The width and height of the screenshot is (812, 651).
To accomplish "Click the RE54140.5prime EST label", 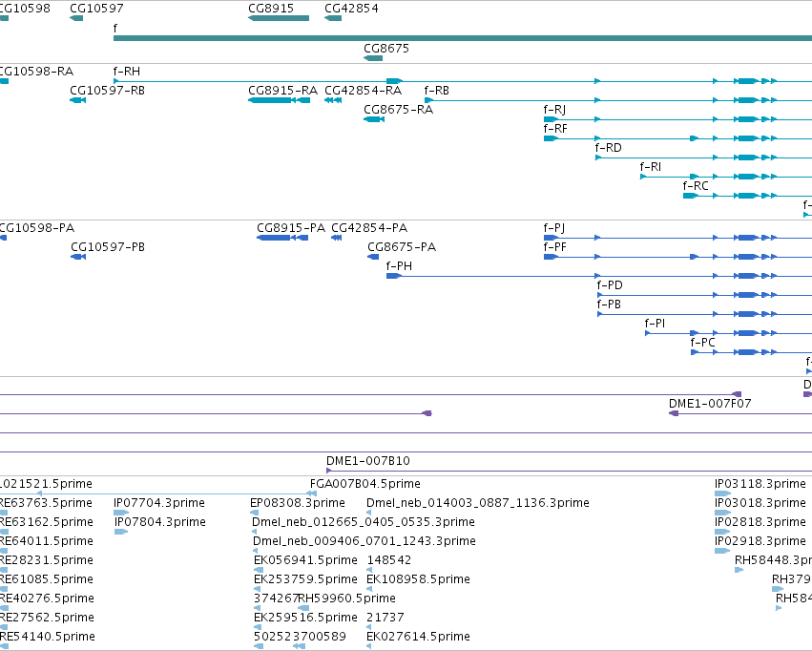I will (x=48, y=637).
